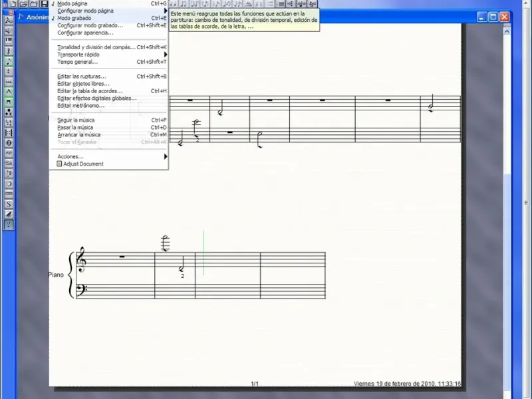Viewport: 532px width, 399px height.
Task: Click the open file folder icon
Action: click(23, 4)
